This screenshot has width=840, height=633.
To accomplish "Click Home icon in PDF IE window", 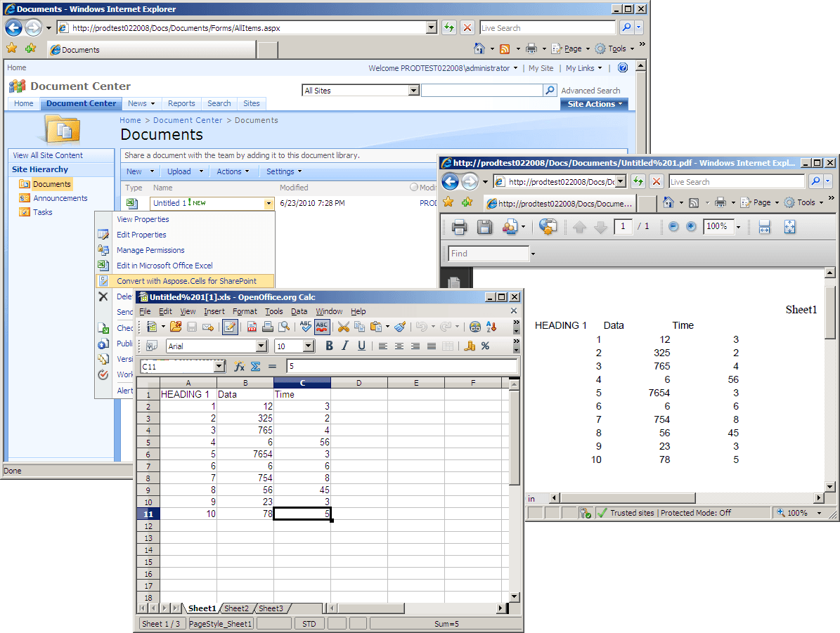I will 668,202.
